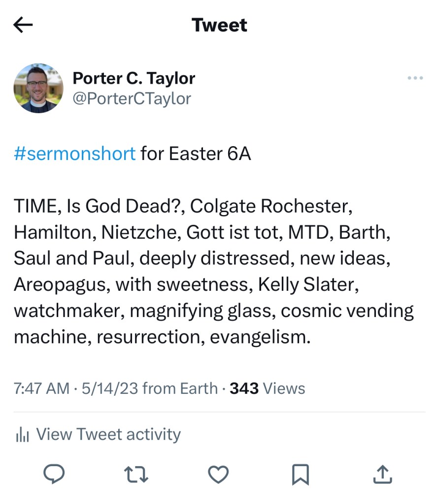439x504 pixels.
Task: Tap the back arrow
Action: [x=23, y=25]
